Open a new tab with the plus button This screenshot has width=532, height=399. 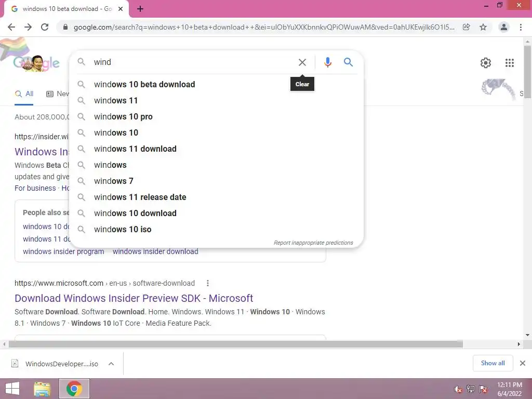140,9
